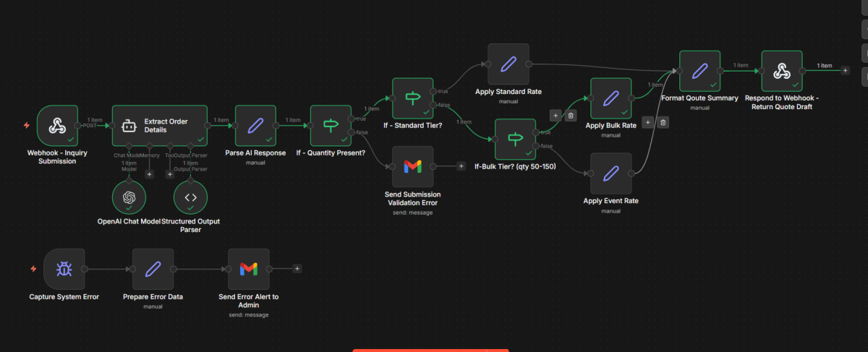Screen dimensions: 868x352
Task: Select the If - Standard Tier? node
Action: (x=412, y=98)
